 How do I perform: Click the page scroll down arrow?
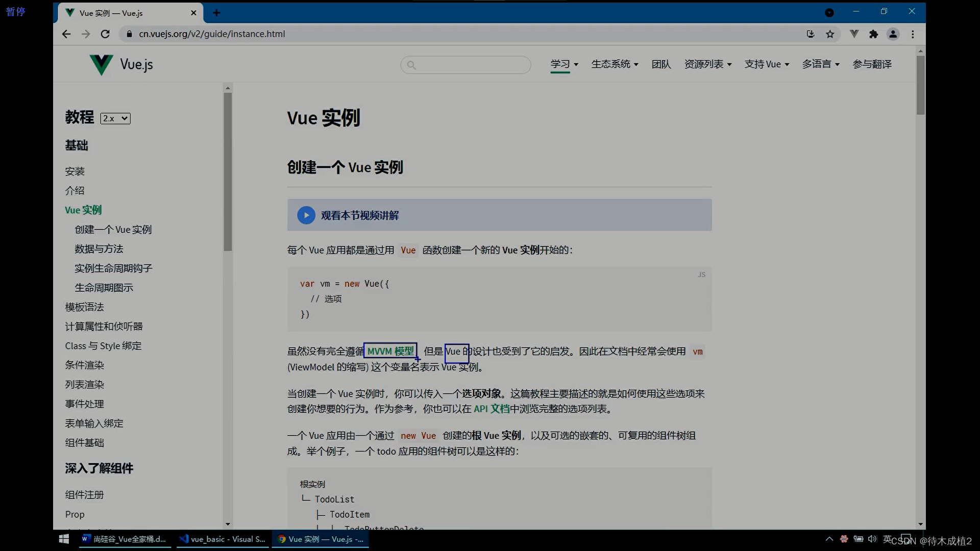click(x=920, y=524)
